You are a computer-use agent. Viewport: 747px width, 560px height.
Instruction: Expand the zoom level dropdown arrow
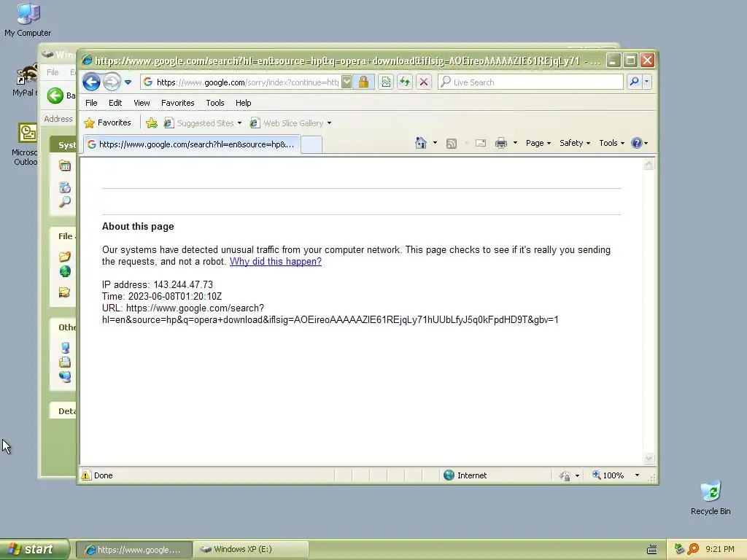(637, 475)
